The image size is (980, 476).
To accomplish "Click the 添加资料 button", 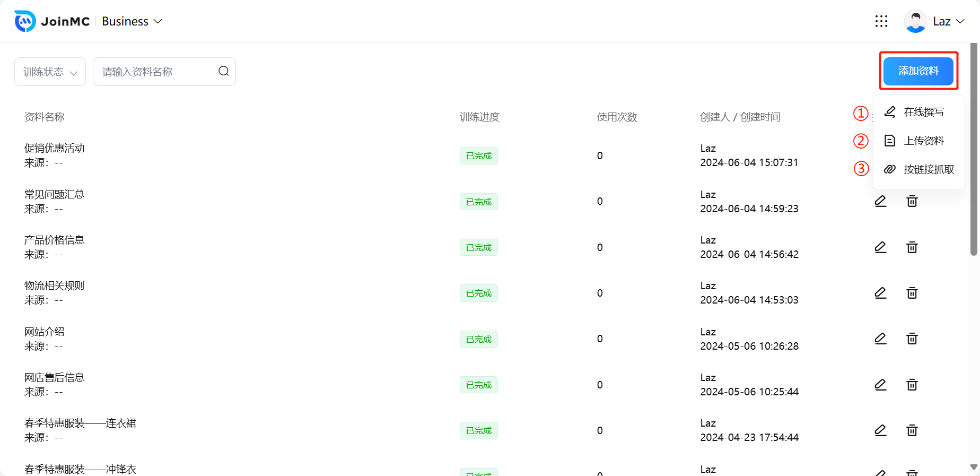I will pyautogui.click(x=918, y=71).
